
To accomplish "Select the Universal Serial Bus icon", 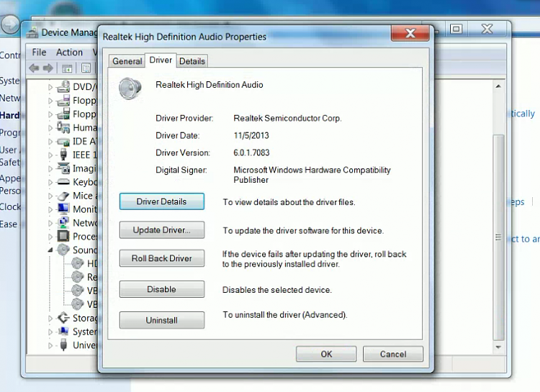I will tap(63, 345).
